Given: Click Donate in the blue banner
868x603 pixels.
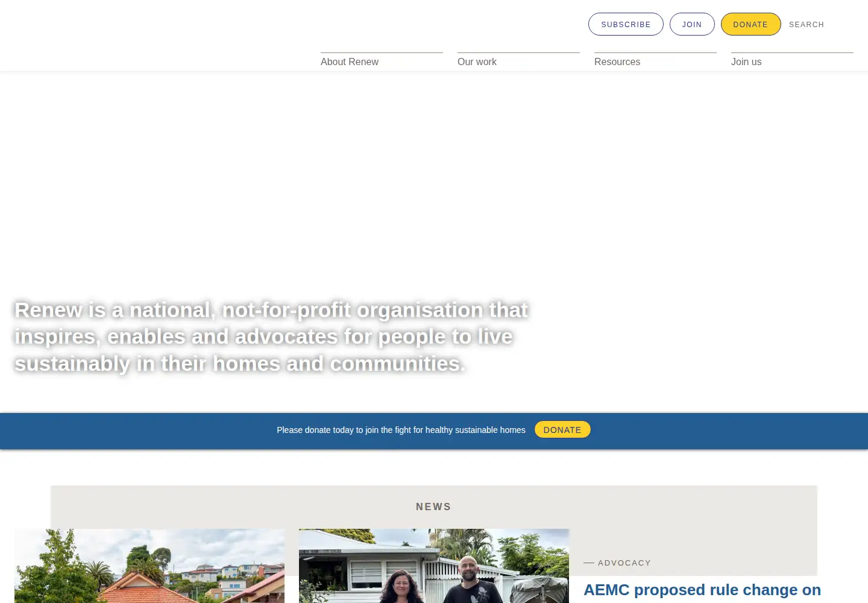Looking at the screenshot, I should coord(562,430).
